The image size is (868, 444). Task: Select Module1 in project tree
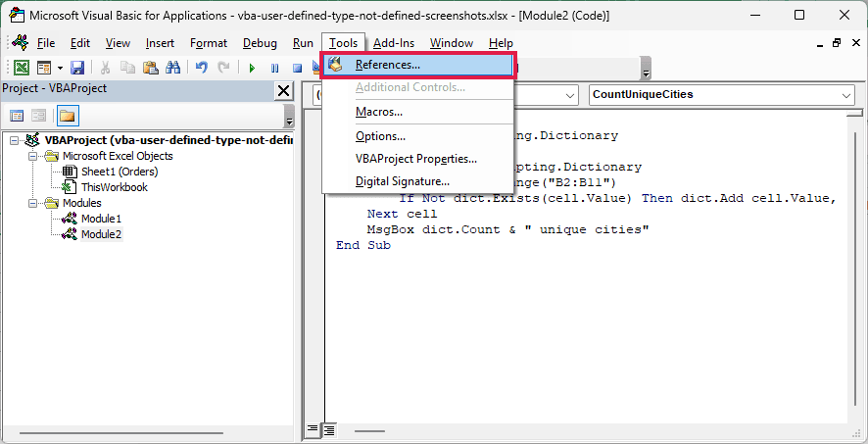coord(101,219)
